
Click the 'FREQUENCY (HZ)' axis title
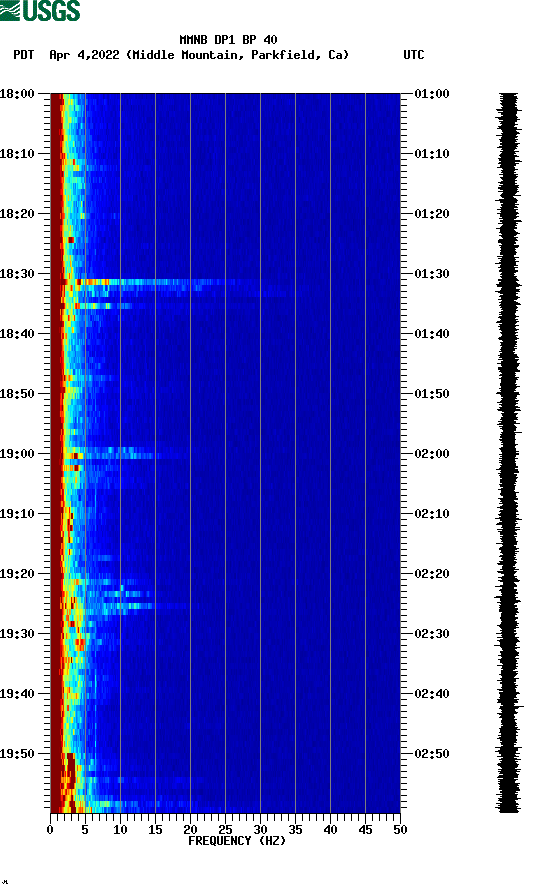coord(237,841)
